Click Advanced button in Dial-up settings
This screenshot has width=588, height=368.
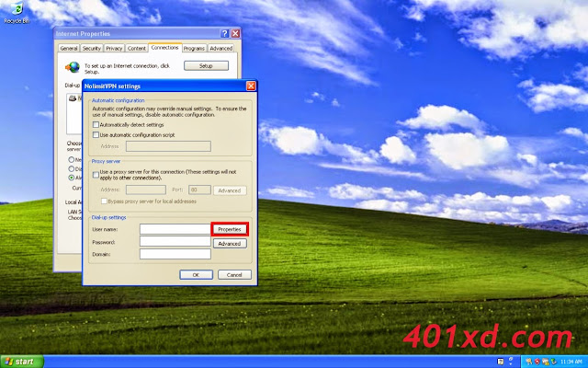pos(230,243)
